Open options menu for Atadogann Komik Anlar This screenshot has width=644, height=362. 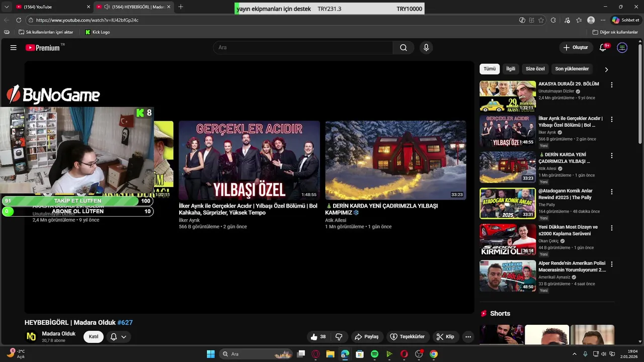click(612, 192)
